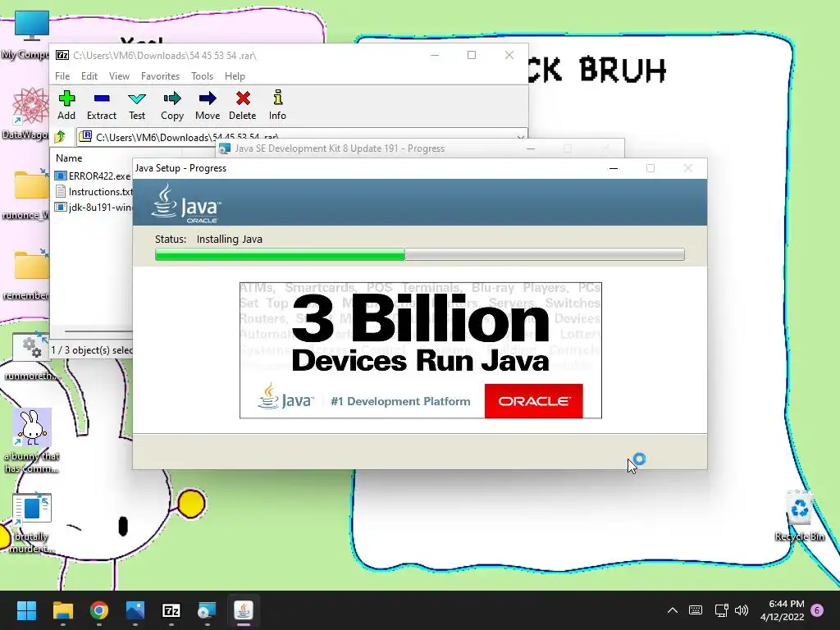
Task: Switch to the Java Setup taskbar icon
Action: (x=244, y=610)
